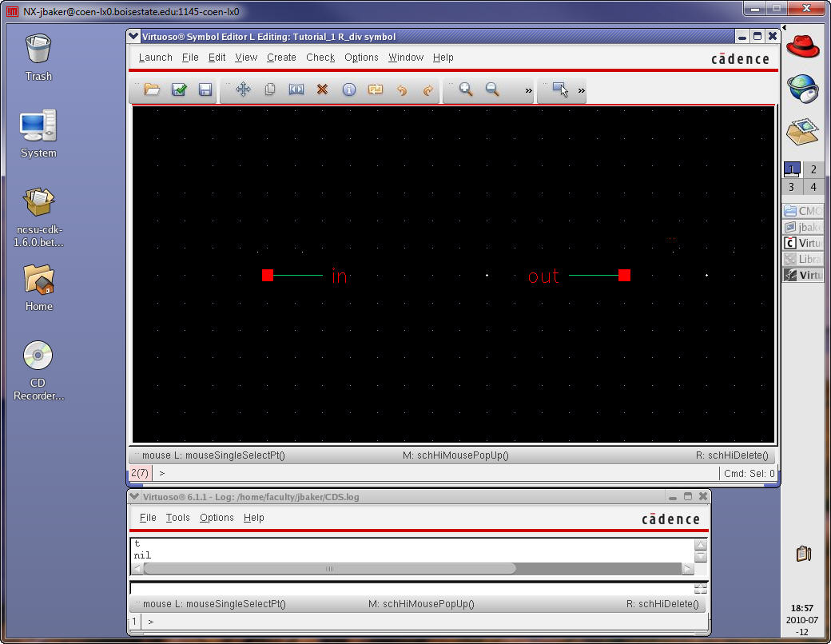Viewport: 831px width, 644px height.
Task: Click the Save floppy disk icon
Action: click(x=205, y=90)
